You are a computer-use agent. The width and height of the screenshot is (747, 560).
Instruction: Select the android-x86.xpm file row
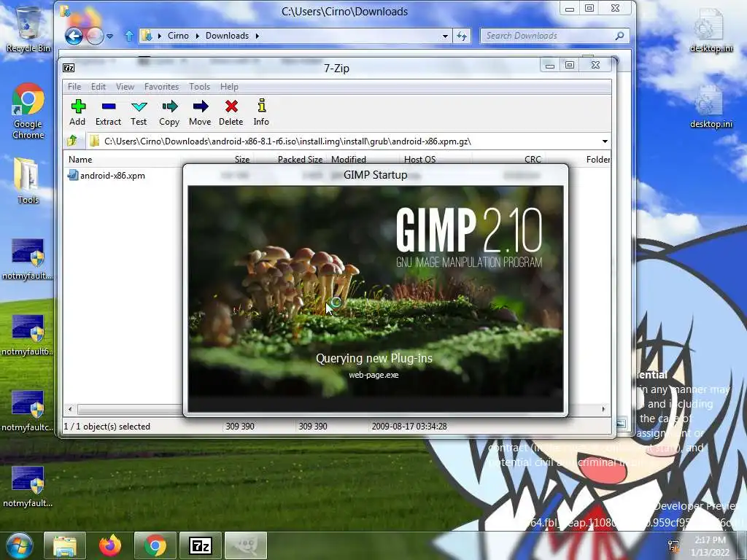click(x=112, y=176)
